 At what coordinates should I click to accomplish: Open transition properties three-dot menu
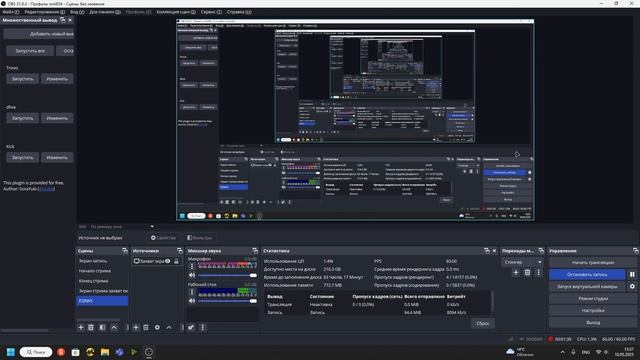click(x=538, y=272)
